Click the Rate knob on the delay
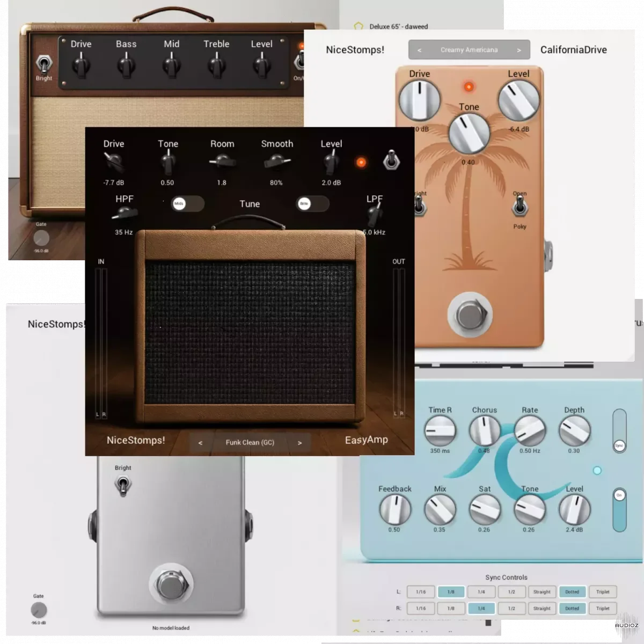The width and height of the screenshot is (644, 644). (x=530, y=431)
